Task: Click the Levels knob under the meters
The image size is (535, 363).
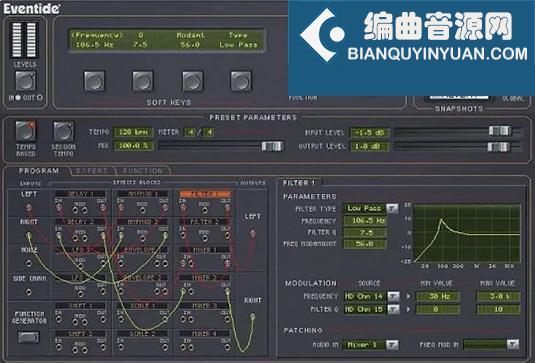Action: pyautogui.click(x=25, y=81)
